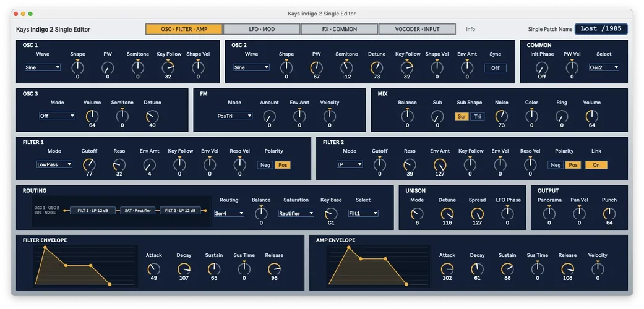Click the MIX Ring knob

[x=562, y=116]
